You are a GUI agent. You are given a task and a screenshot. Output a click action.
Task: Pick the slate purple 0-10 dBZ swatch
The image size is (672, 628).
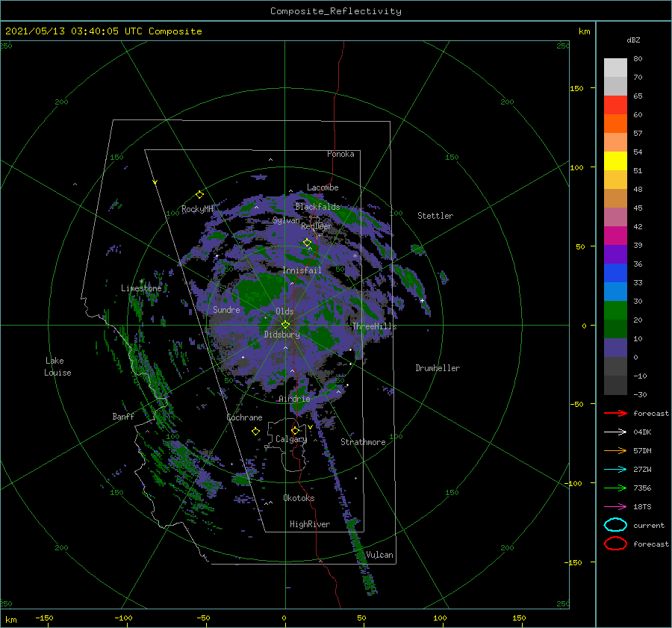point(615,348)
